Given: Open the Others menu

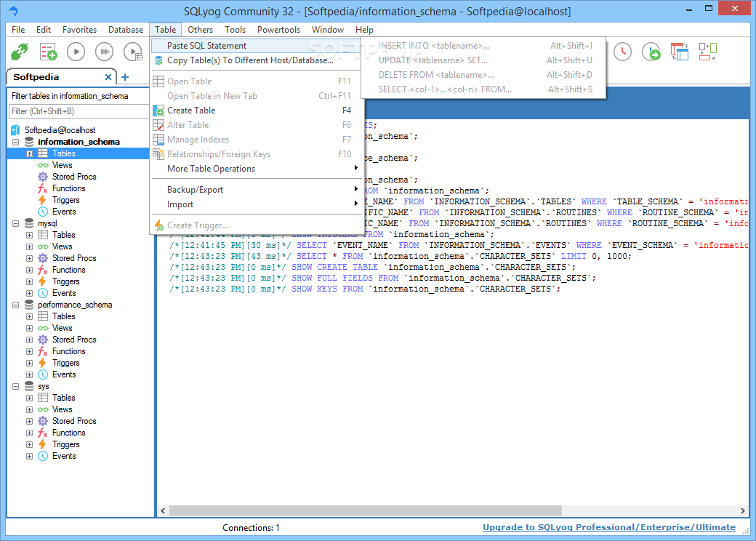Looking at the screenshot, I should pos(200,29).
